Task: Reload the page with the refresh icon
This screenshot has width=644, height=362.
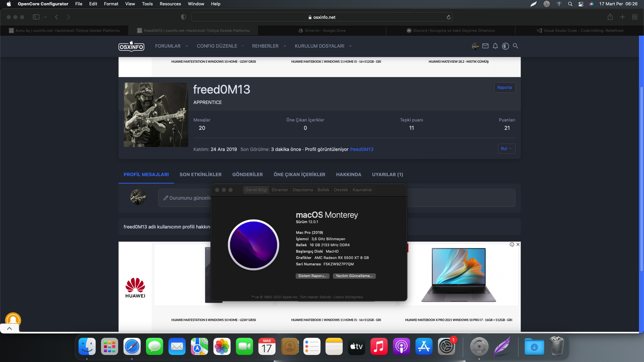Action: 448,17
